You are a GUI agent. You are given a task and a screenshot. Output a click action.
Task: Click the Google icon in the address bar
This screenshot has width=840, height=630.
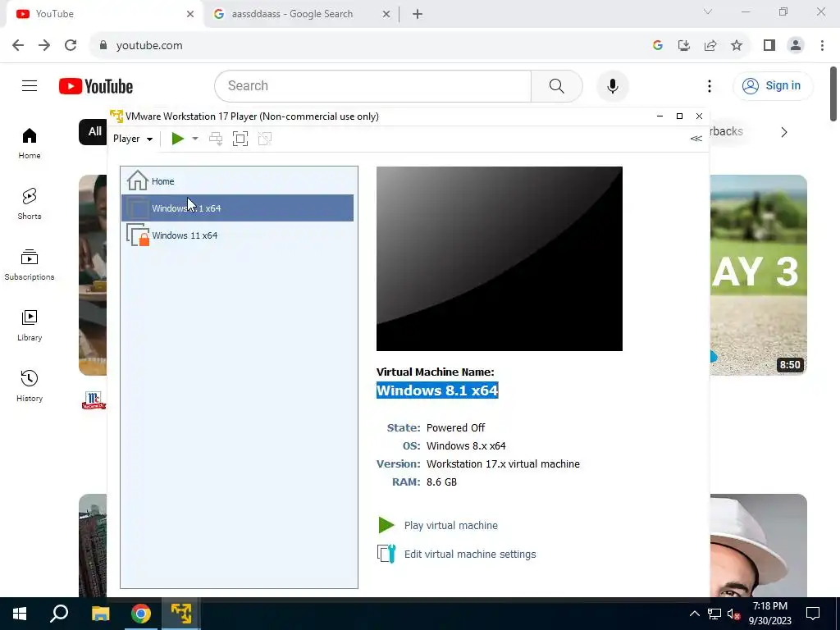point(658,46)
